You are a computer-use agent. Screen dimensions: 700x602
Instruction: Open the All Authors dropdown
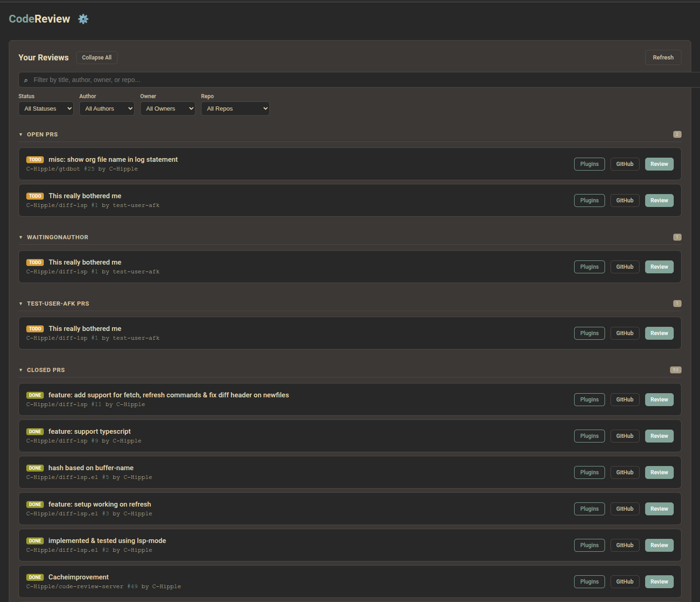tap(107, 109)
